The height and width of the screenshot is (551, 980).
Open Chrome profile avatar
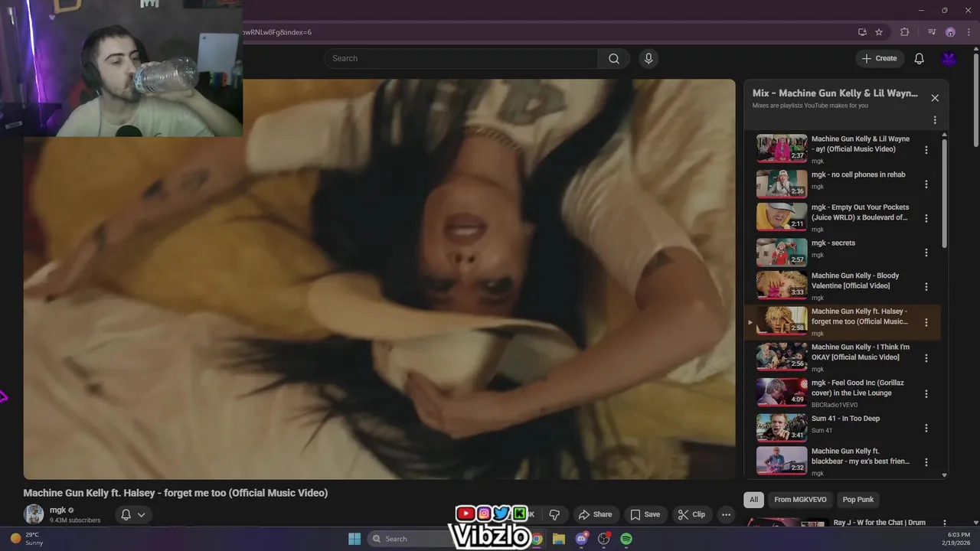pos(950,32)
